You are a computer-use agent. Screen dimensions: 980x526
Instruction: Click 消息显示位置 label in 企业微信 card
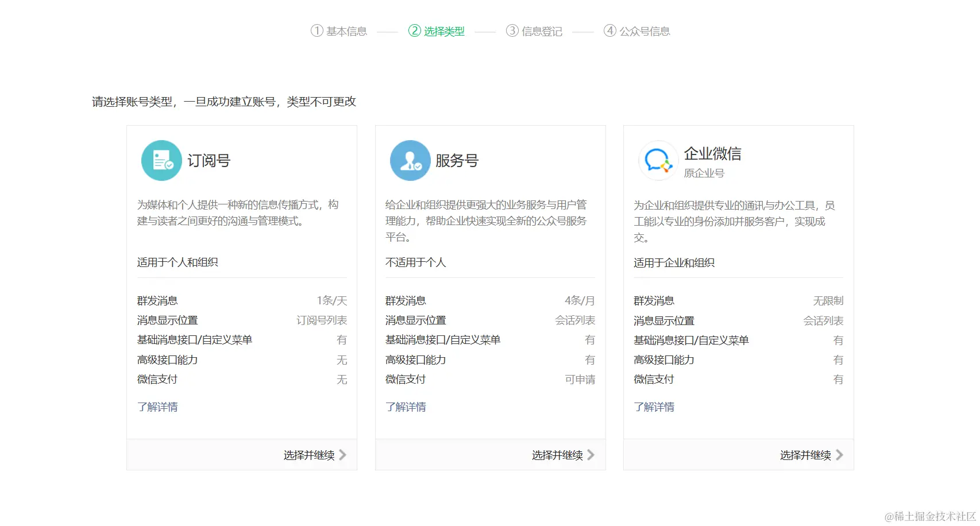point(663,321)
